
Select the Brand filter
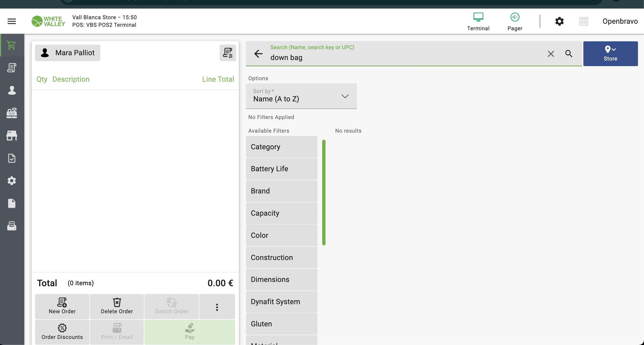pos(281,191)
